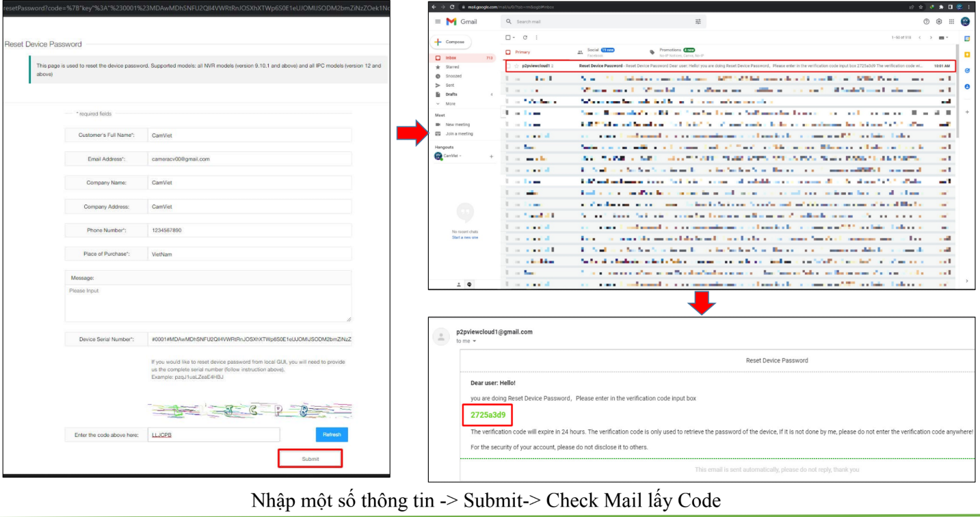This screenshot has height=517, width=980.
Task: Toggle the select-all emails checkbox
Action: [507, 38]
